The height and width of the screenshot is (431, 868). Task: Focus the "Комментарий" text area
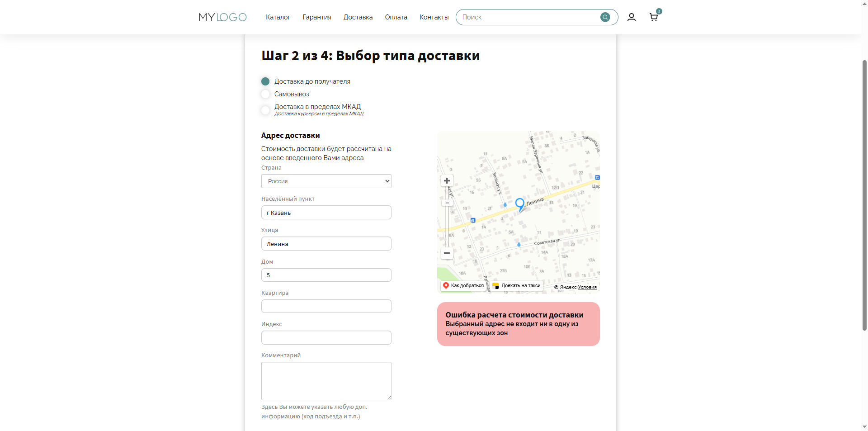pos(326,381)
